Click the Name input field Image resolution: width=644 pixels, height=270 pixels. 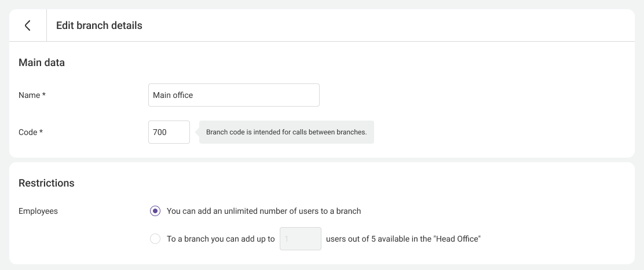(233, 95)
